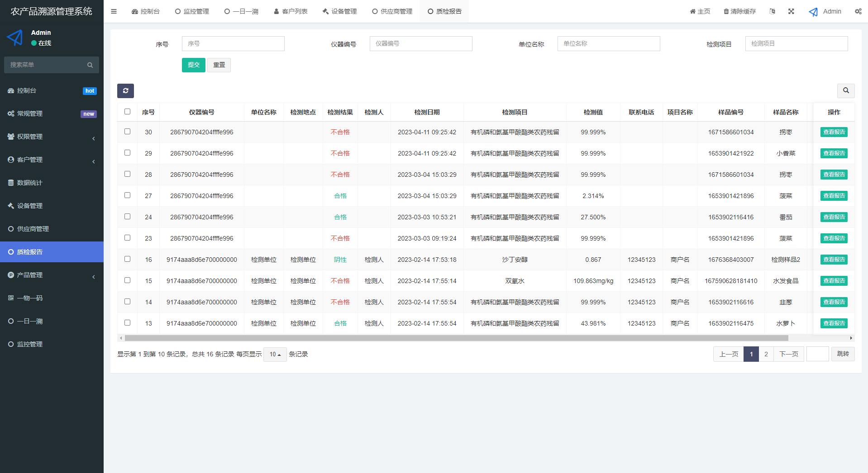The height and width of the screenshot is (473, 868).
Task: Click the language switch icon
Action: pos(772,11)
